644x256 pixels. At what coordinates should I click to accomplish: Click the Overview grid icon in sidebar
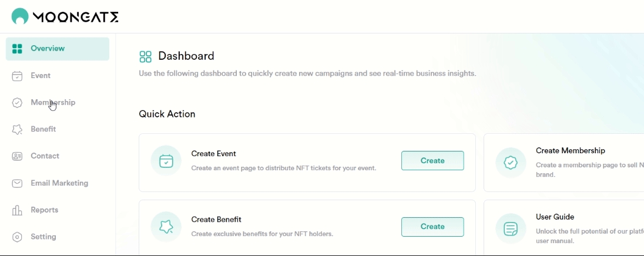pyautogui.click(x=18, y=49)
